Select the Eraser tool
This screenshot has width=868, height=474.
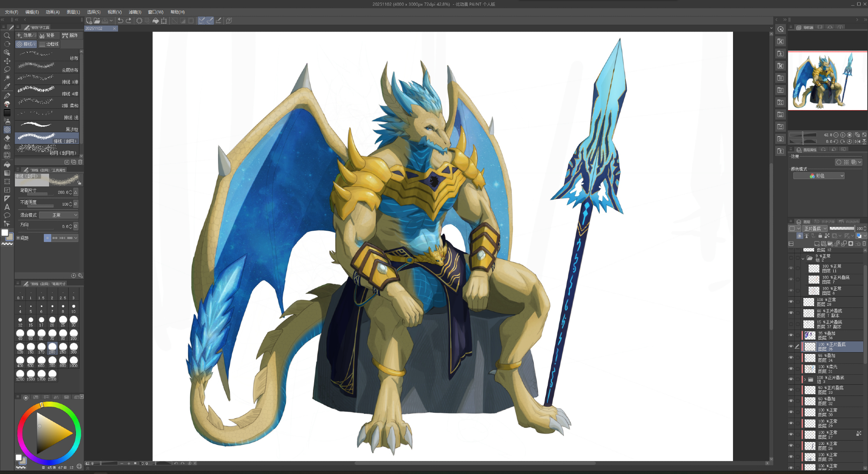click(7, 138)
